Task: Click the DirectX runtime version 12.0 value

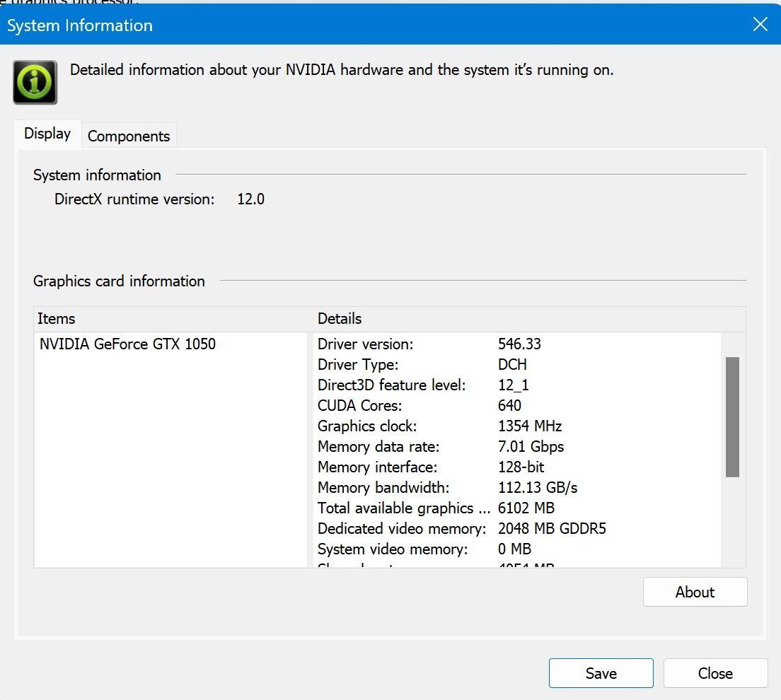Action: [x=250, y=199]
